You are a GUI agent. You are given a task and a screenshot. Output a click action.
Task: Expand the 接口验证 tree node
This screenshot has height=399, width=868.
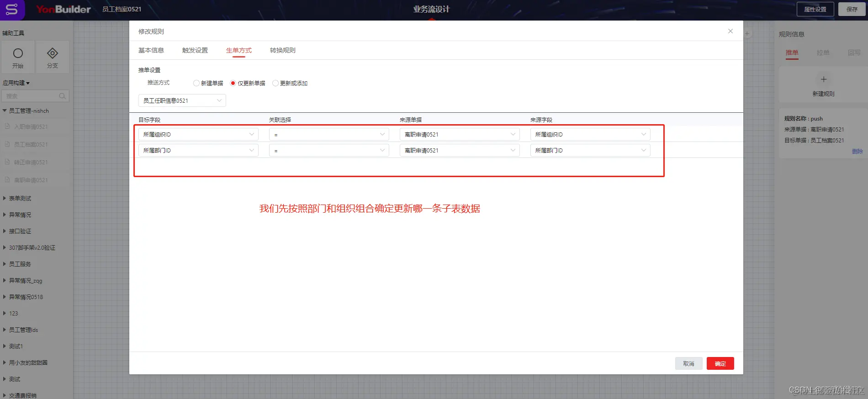5,231
